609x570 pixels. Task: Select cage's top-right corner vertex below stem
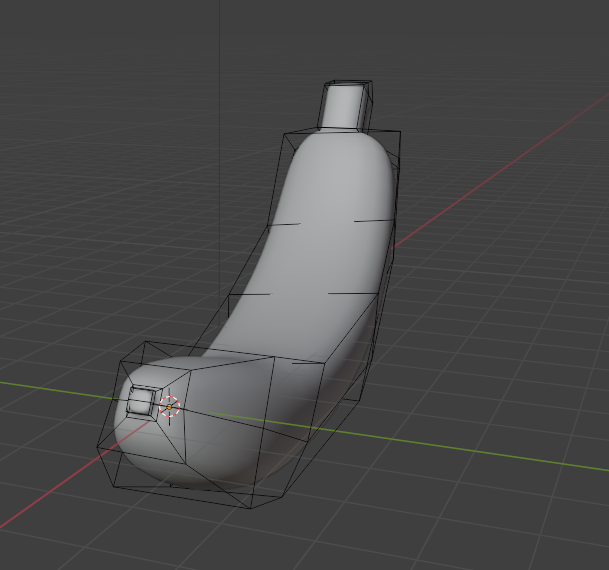(x=400, y=131)
